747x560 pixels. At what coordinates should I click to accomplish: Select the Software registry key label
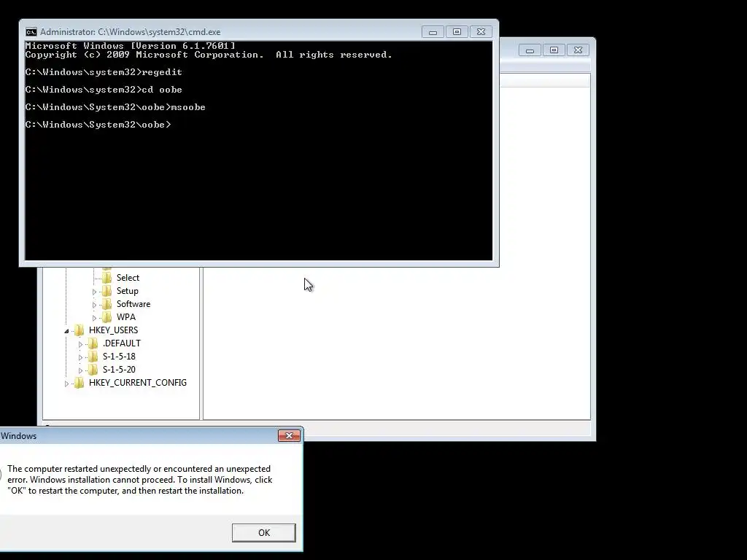(x=133, y=304)
